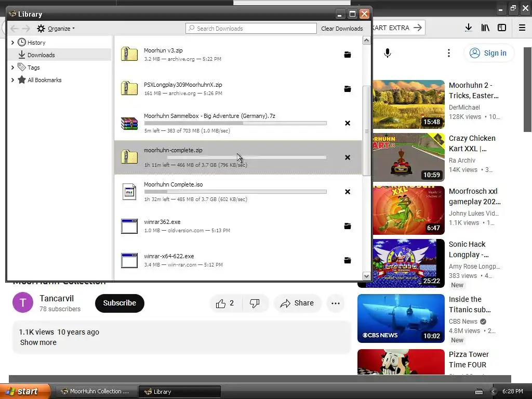Open Pizza Tower Time FOUR title

(x=469, y=360)
